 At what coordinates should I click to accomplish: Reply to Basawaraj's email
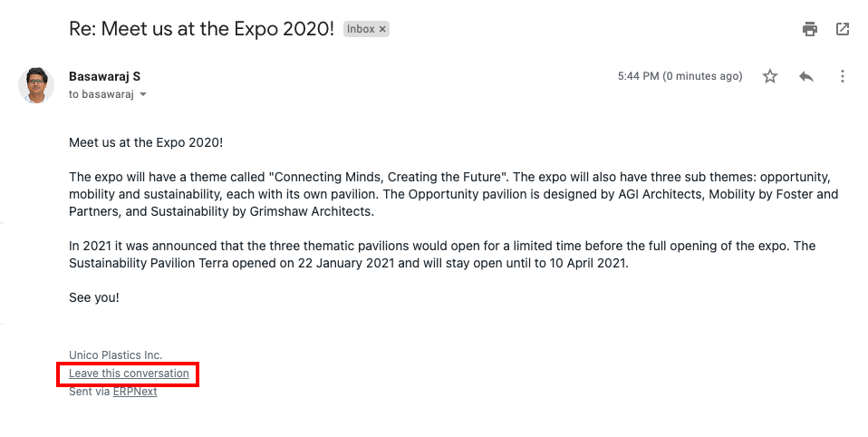(806, 76)
